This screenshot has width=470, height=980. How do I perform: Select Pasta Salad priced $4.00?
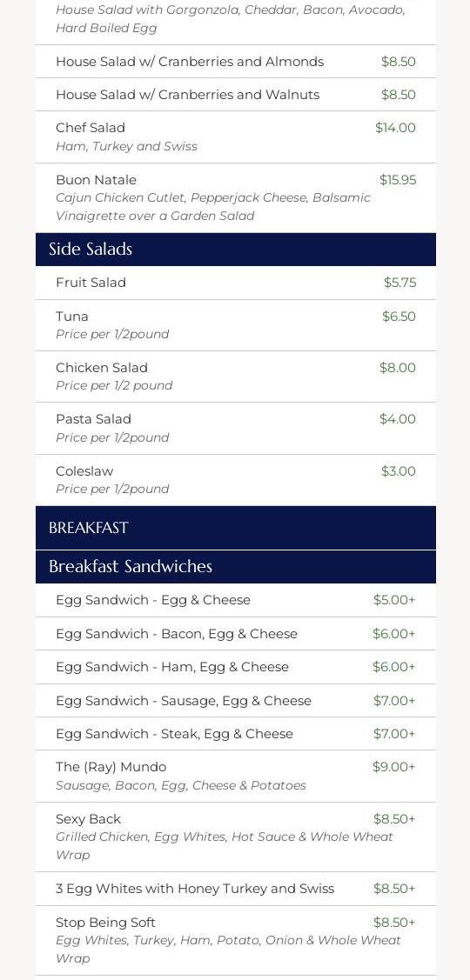235,428
